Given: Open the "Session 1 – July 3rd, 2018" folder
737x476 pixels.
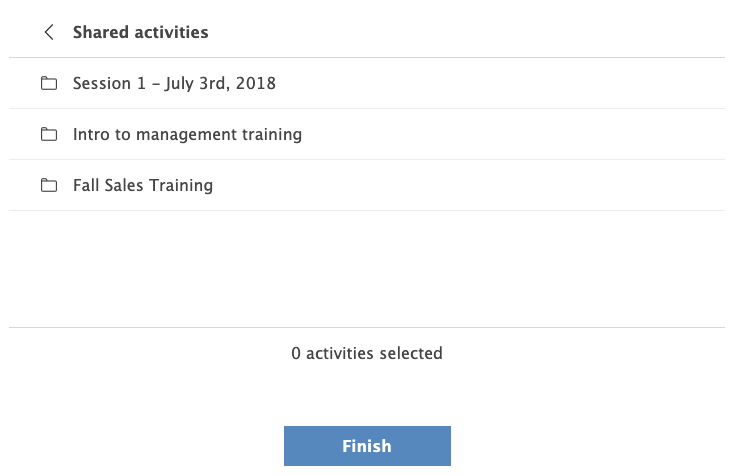Looking at the screenshot, I should (174, 84).
